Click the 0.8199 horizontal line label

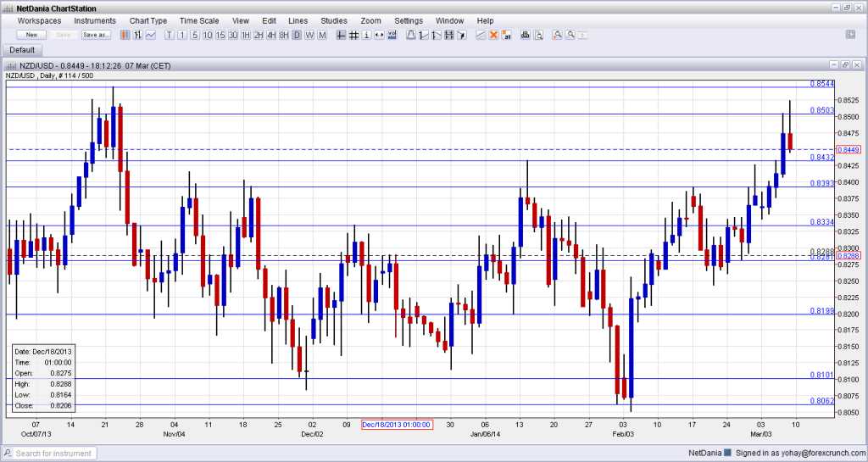point(822,310)
